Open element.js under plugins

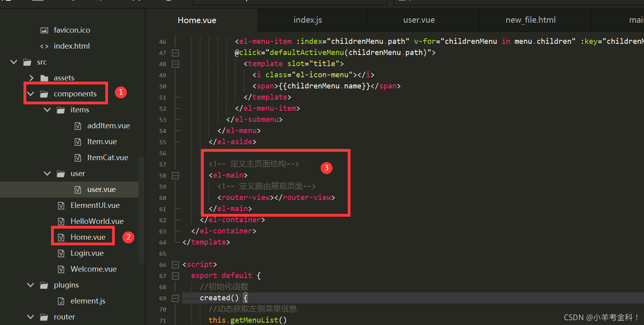(x=88, y=301)
